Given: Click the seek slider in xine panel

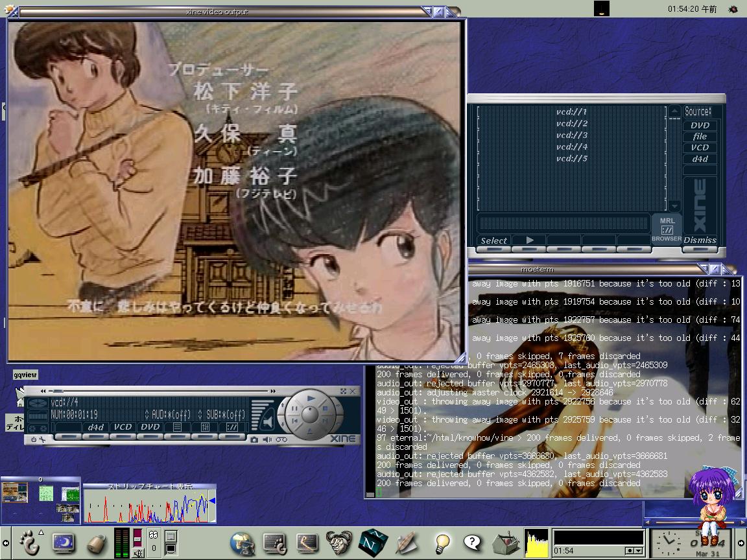Looking at the screenshot, I should (x=158, y=391).
